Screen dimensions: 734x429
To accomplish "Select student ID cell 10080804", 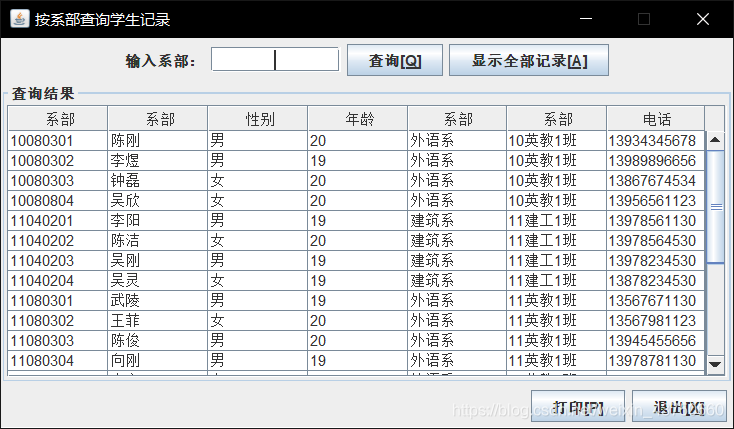I will (x=58, y=201).
